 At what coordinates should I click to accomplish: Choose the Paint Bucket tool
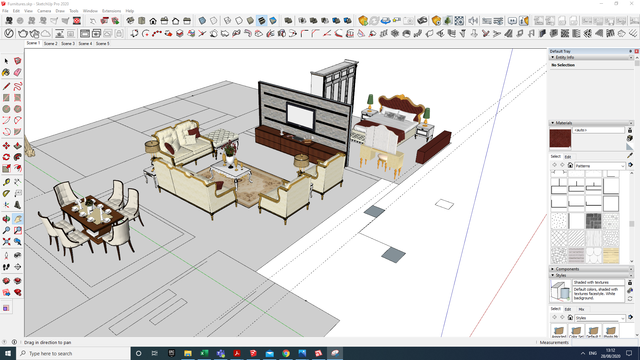coord(6,72)
